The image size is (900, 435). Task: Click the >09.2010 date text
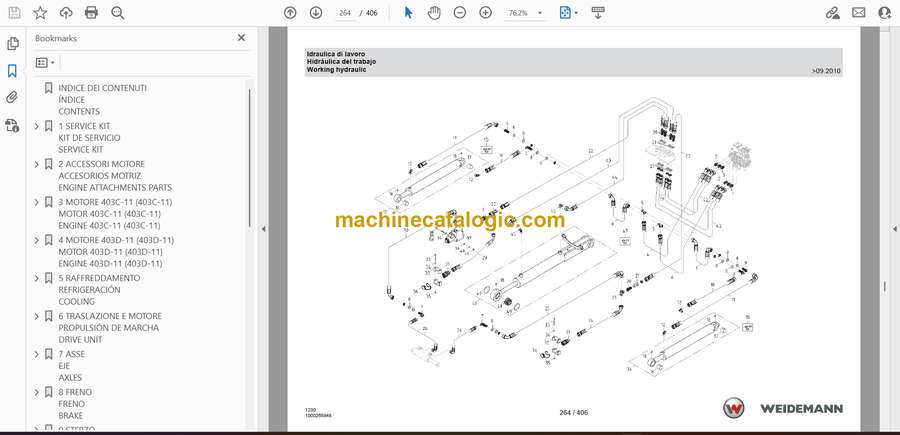(x=826, y=71)
